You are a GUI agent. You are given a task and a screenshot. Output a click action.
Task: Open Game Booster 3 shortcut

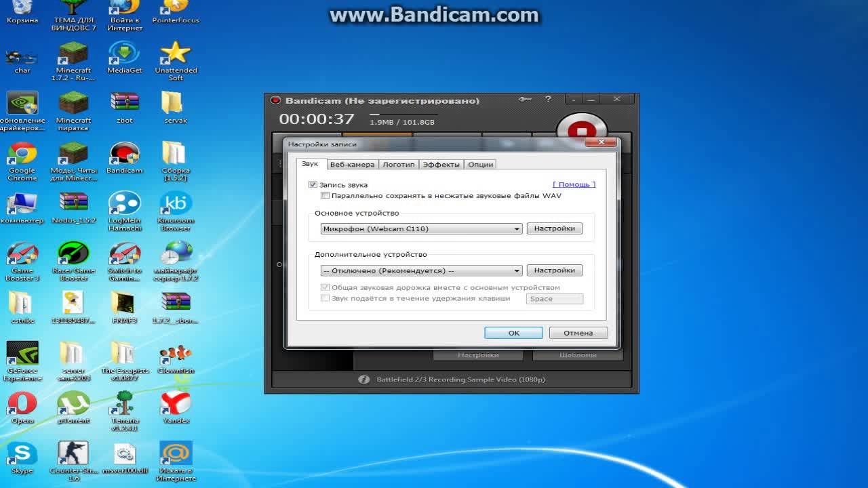point(22,262)
